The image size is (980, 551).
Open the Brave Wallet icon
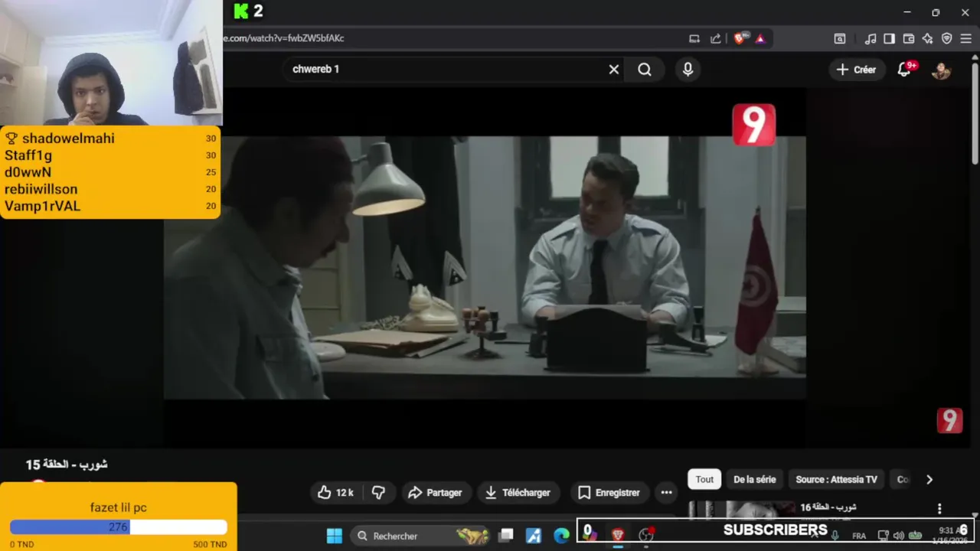pyautogui.click(x=909, y=38)
